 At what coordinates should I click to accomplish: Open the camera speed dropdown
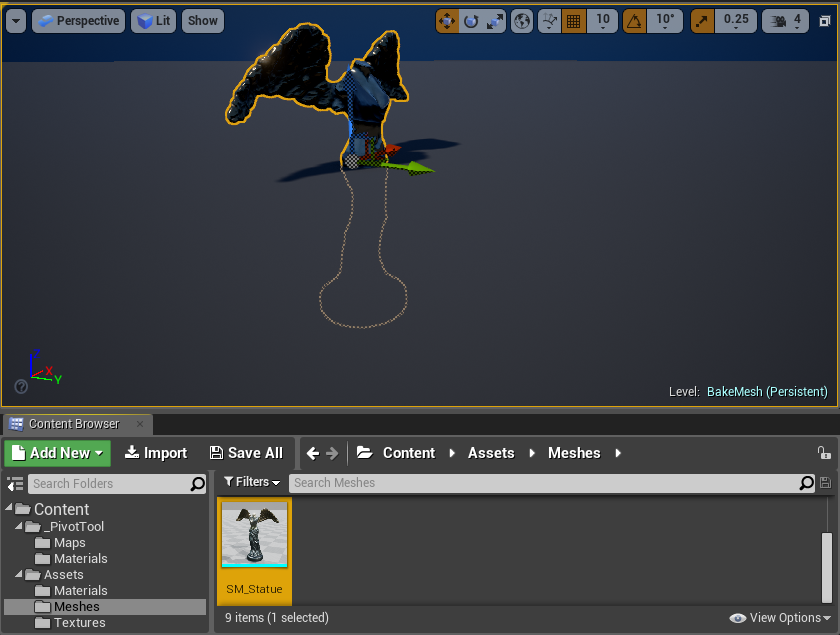coord(786,21)
